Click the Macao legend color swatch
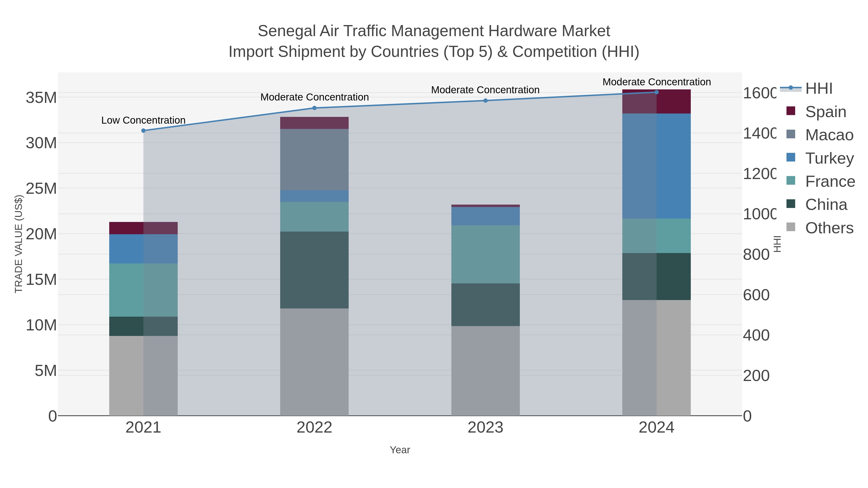Image resolution: width=868 pixels, height=488 pixels. 791,134
